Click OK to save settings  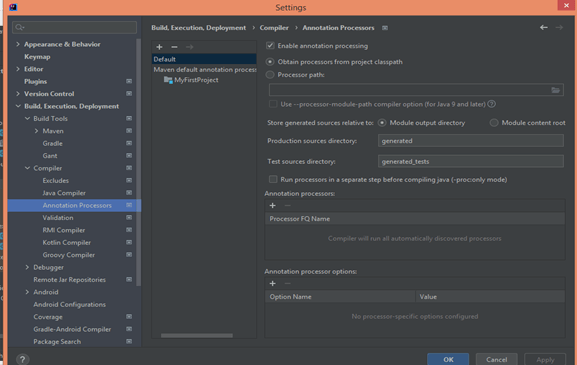[x=448, y=359]
